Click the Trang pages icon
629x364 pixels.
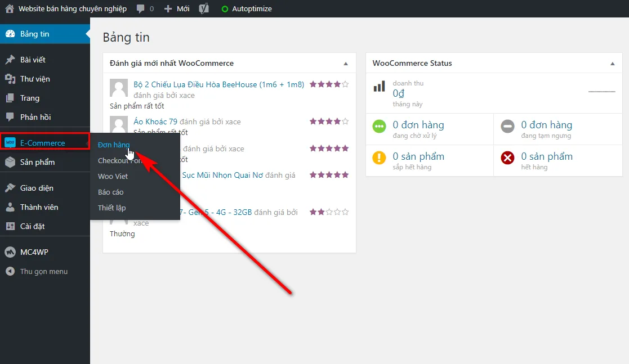[10, 98]
